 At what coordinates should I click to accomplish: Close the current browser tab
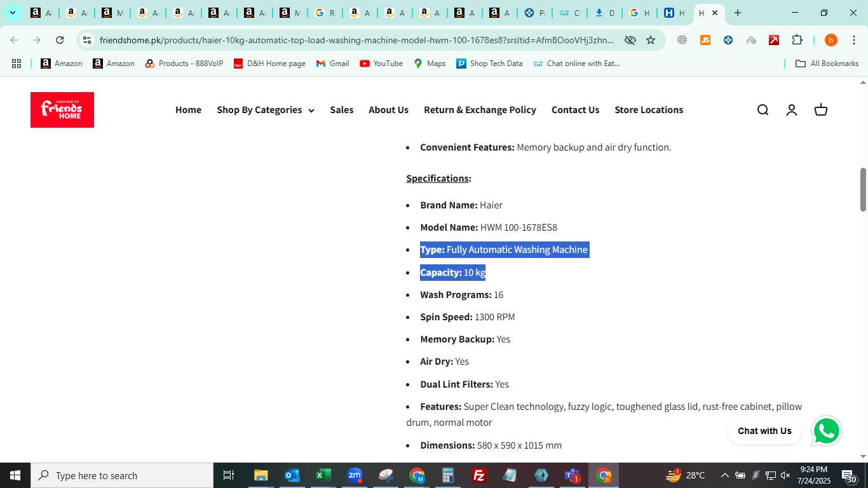click(x=714, y=13)
